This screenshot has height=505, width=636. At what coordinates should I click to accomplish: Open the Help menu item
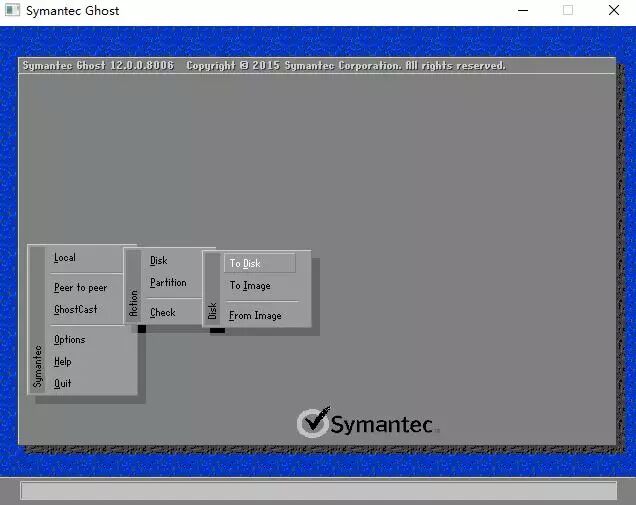(x=62, y=361)
